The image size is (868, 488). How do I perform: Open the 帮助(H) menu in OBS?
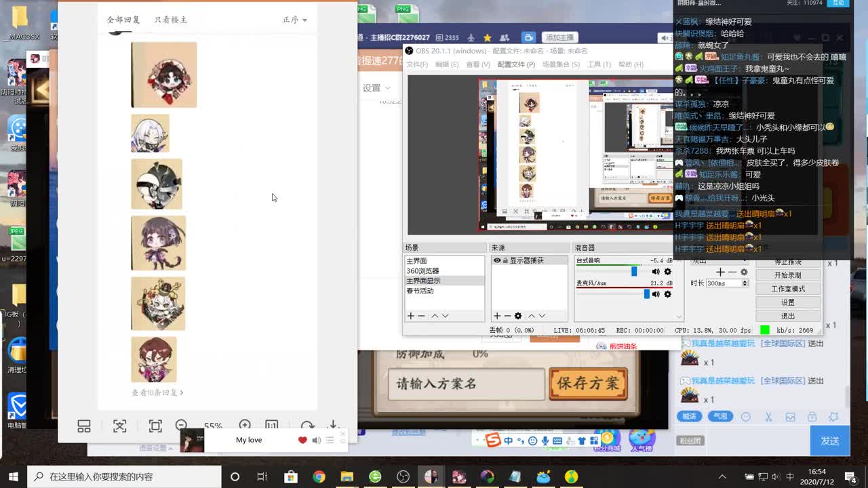pyautogui.click(x=631, y=64)
